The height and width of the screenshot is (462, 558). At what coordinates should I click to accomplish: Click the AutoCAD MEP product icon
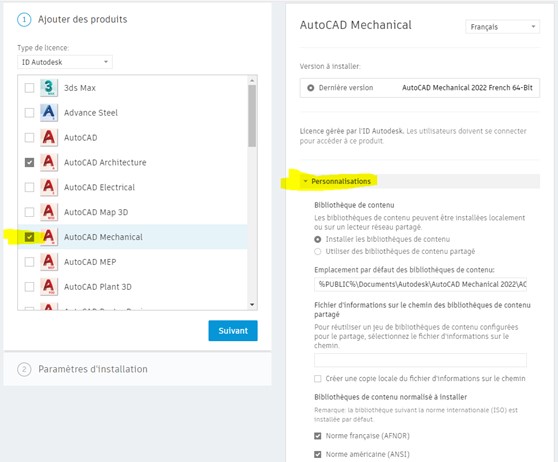tap(49, 262)
